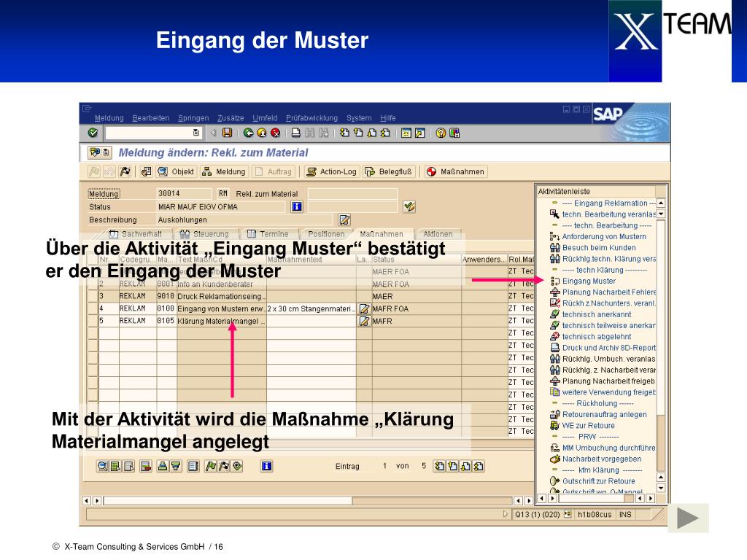Viewport: 747px width, 560px height.
Task: Open the Meldung menu
Action: pyautogui.click(x=109, y=118)
